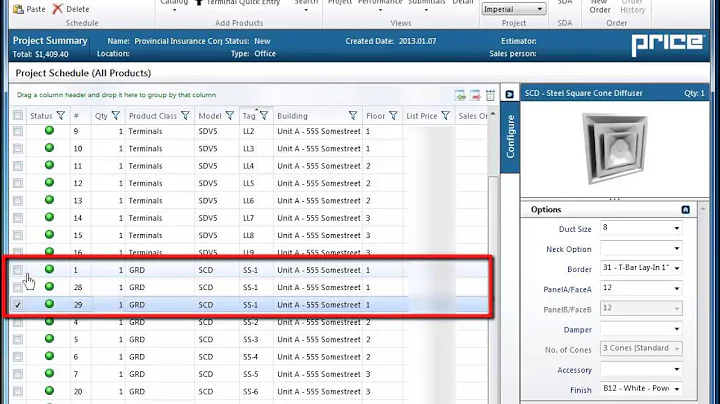Screen dimensions: 720x404
Task: Open the Product Class filter funnel
Action: [x=185, y=116]
